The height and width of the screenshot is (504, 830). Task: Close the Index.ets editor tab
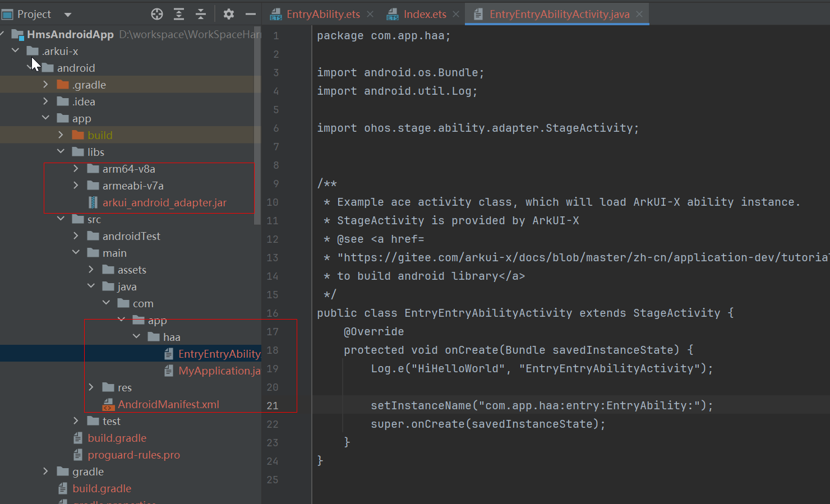coord(456,14)
